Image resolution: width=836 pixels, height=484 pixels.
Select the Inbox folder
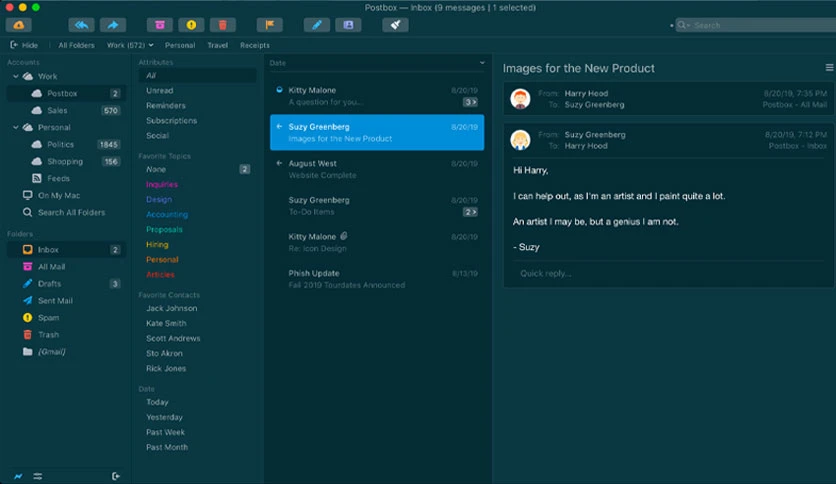point(67,249)
